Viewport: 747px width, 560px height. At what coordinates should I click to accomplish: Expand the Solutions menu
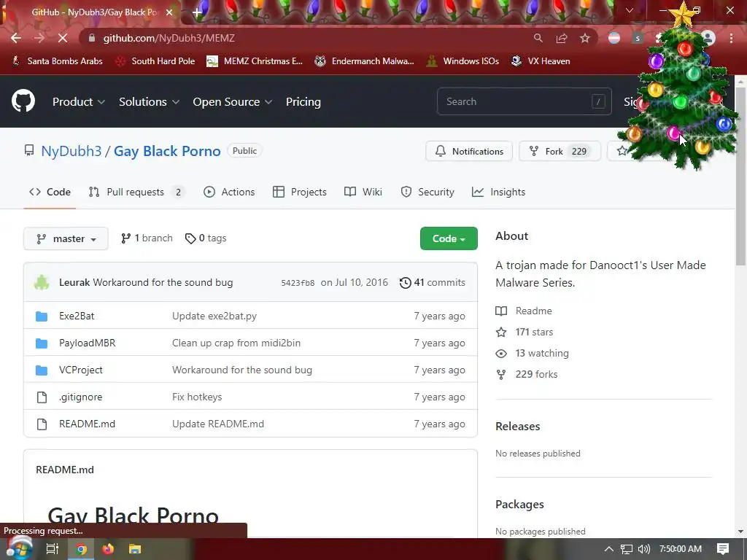(x=149, y=102)
